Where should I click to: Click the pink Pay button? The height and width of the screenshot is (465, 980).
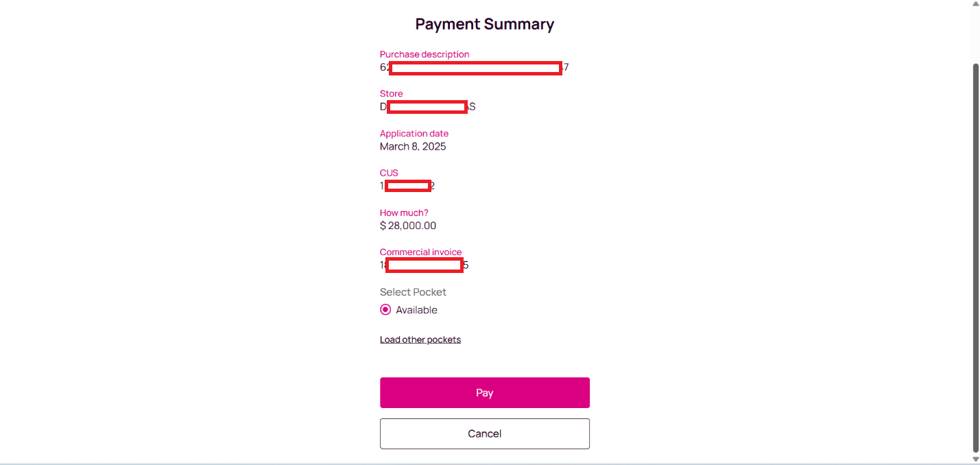pyautogui.click(x=484, y=393)
